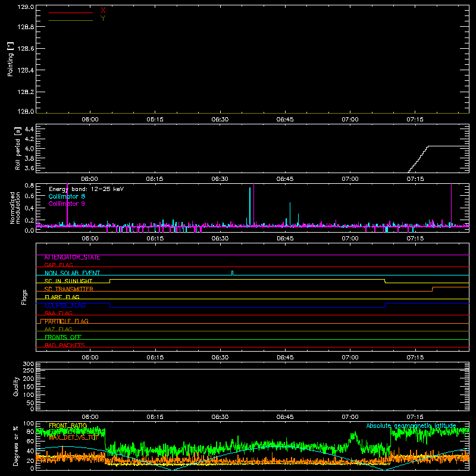Click the red X legend label
Viewport: 476px width, 476px height.
(x=103, y=11)
